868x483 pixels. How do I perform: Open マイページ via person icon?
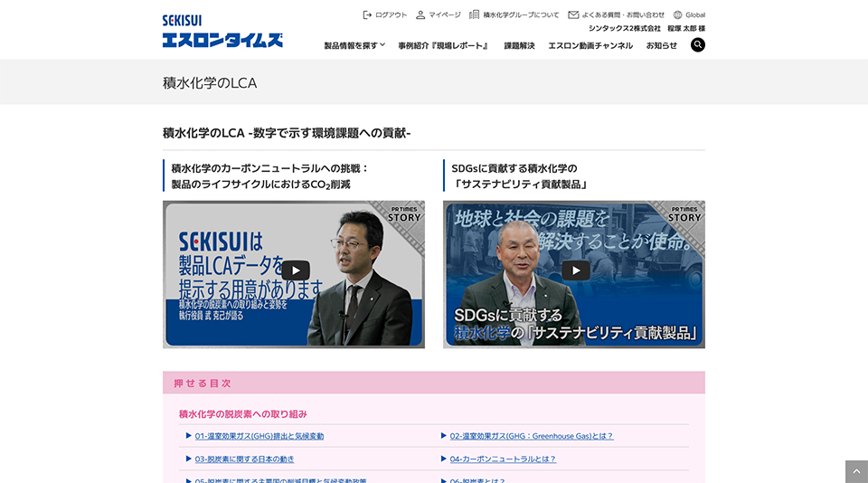coord(420,15)
